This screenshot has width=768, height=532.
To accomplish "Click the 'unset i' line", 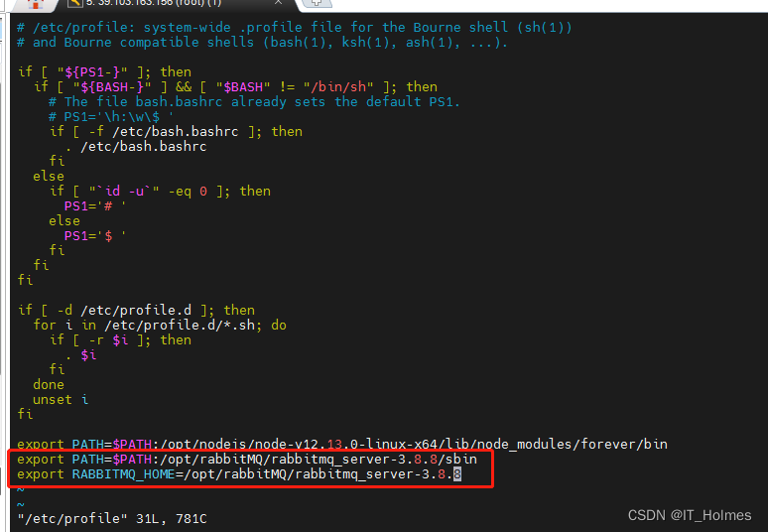I will (61, 399).
